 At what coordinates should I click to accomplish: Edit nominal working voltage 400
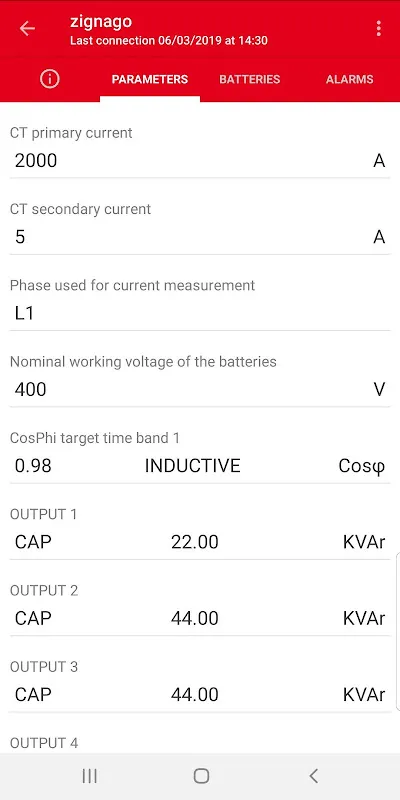click(x=200, y=389)
